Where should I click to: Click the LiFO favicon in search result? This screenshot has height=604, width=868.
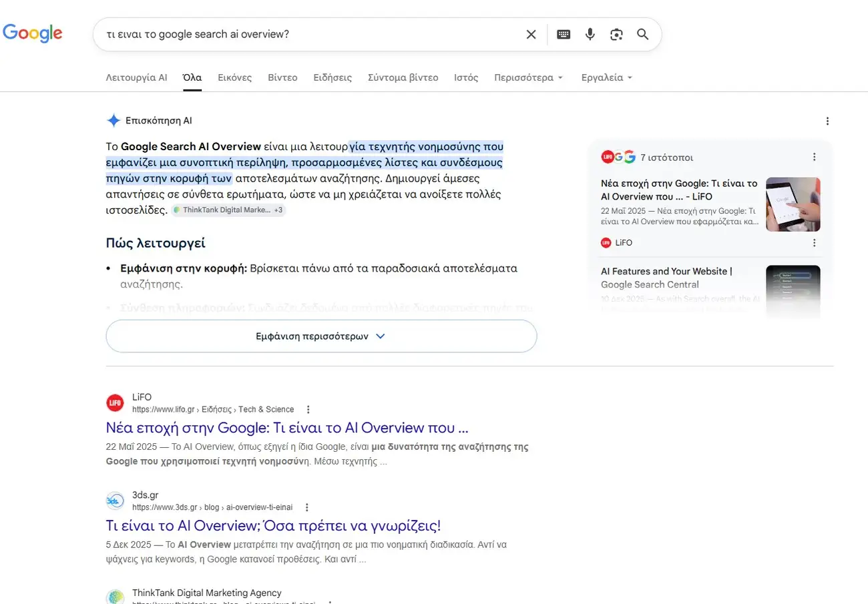[x=115, y=403]
